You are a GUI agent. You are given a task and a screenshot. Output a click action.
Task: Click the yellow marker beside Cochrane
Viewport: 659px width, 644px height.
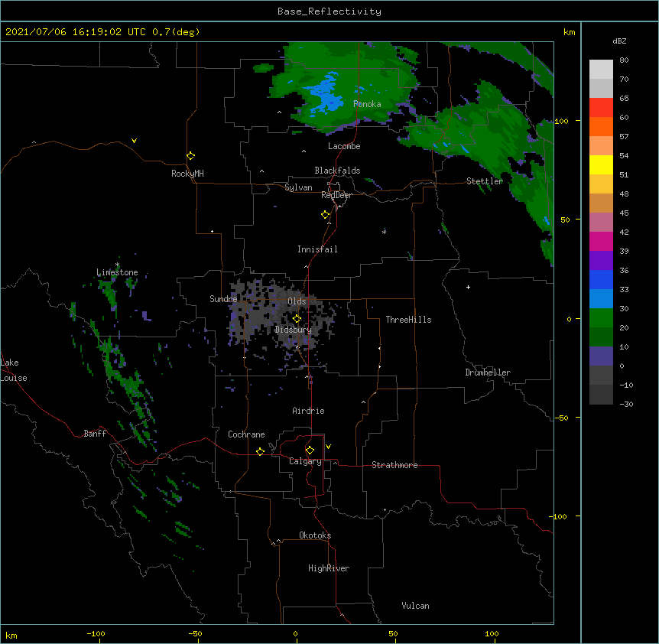point(260,451)
